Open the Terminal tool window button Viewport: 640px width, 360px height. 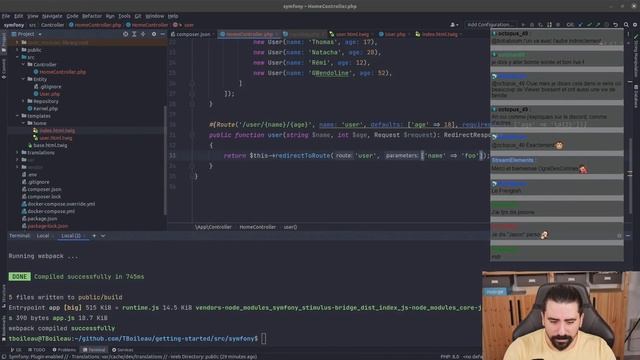94,350
